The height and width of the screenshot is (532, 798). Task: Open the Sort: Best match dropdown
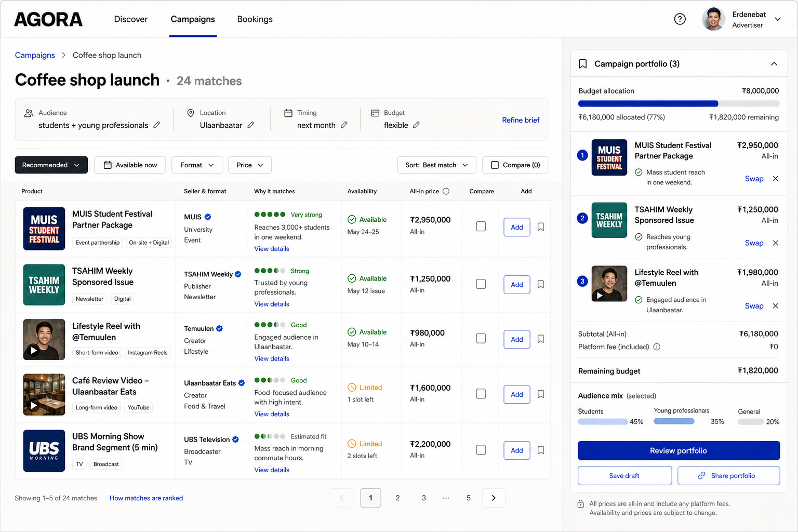click(436, 165)
